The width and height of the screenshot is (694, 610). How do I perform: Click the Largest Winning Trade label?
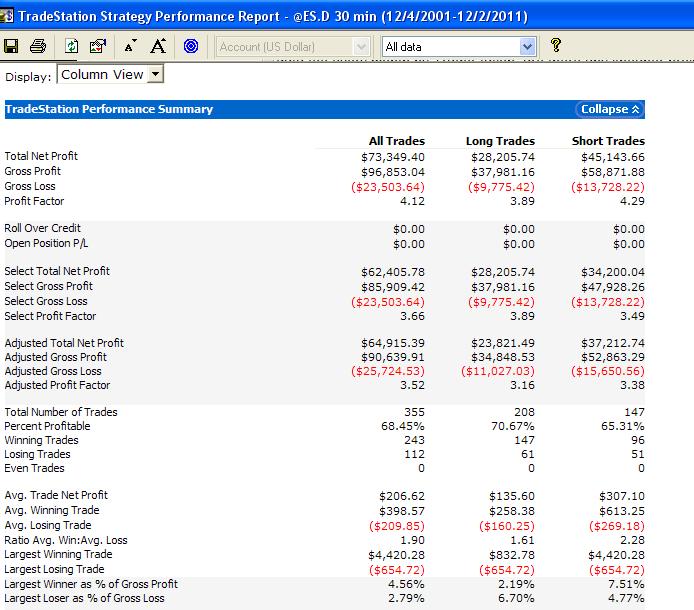58,555
